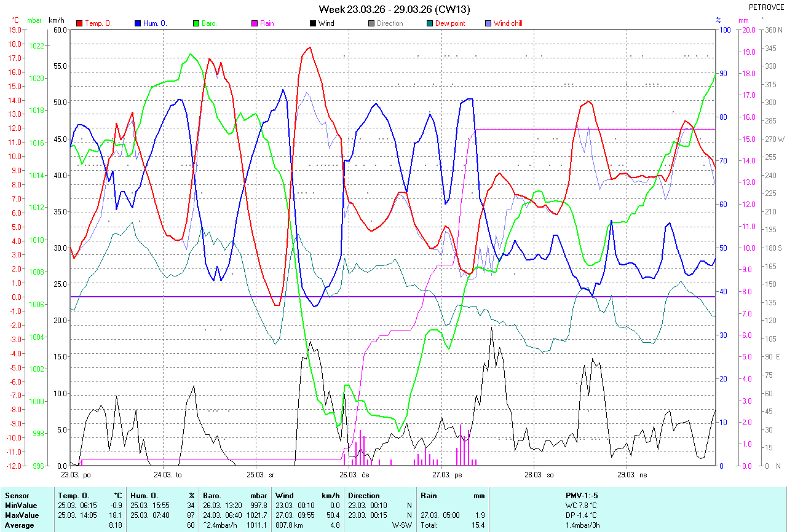Click the MaxValue row label
Viewport: 787px width, 532px height.
click(x=22, y=515)
